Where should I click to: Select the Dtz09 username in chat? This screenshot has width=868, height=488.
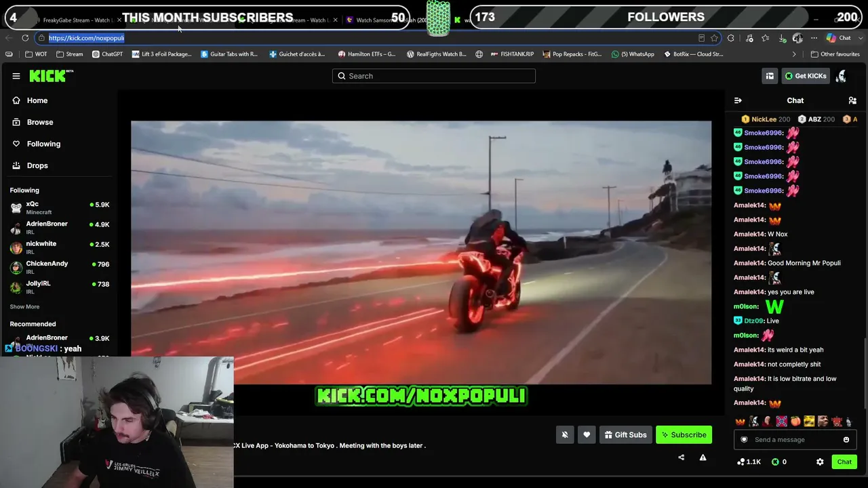tap(754, 321)
